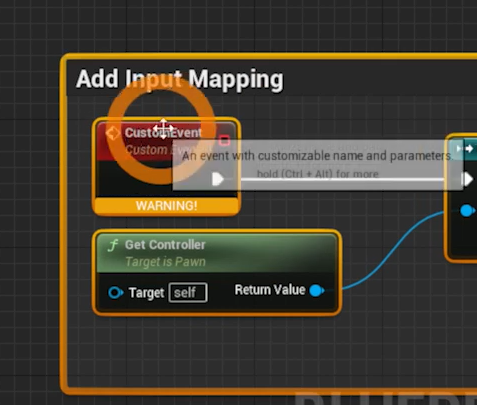Click the red delegate pin on CustomEvent

coord(224,140)
